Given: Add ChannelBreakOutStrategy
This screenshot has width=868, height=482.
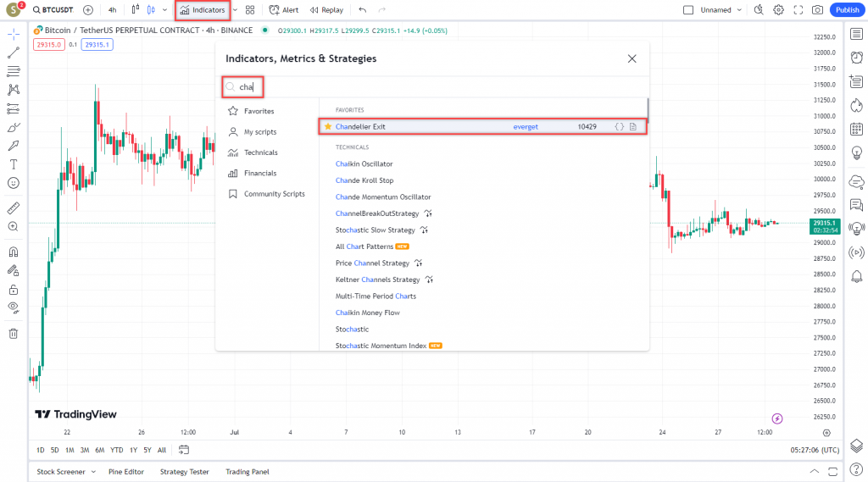Looking at the screenshot, I should [377, 213].
